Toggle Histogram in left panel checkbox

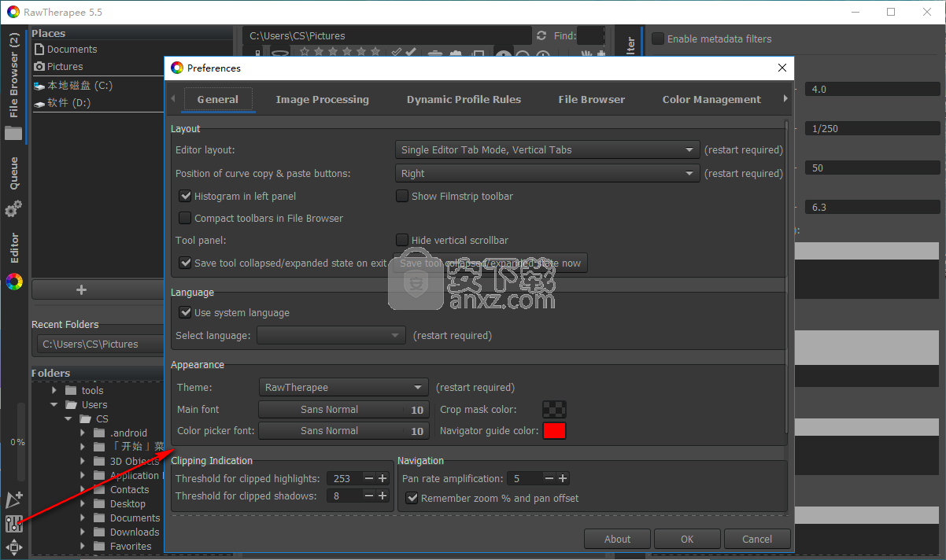coord(186,196)
